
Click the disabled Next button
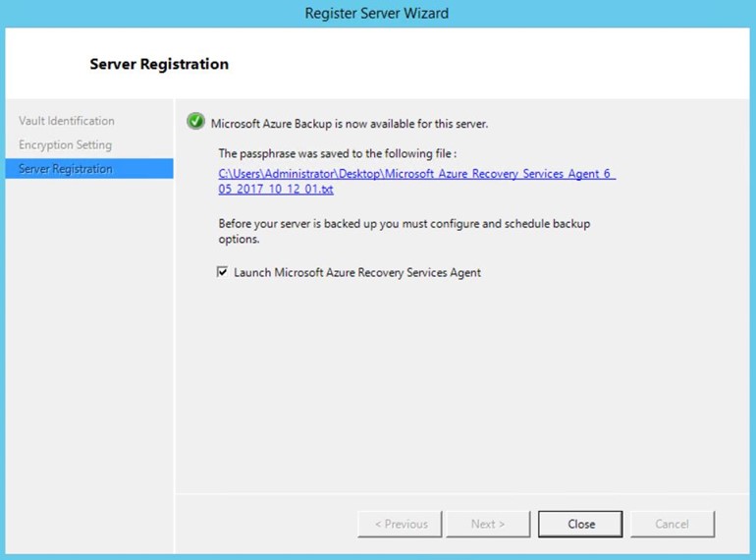(x=488, y=524)
